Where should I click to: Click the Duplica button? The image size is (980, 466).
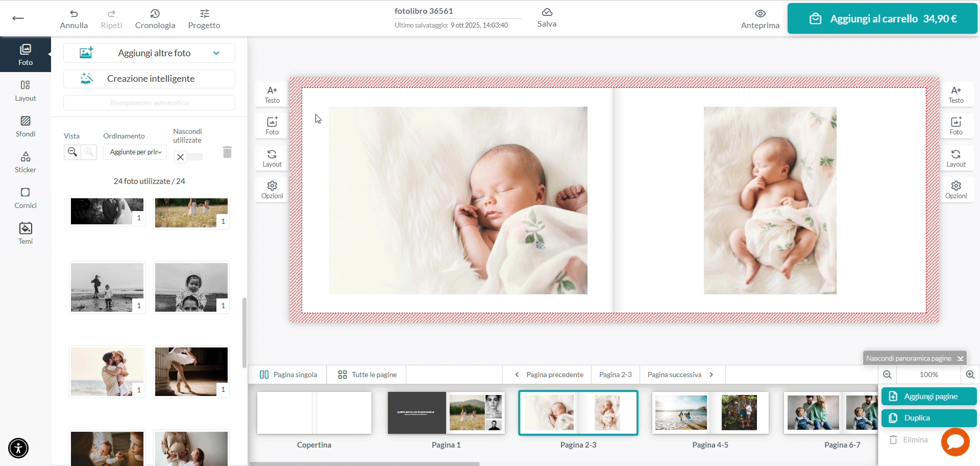(928, 418)
